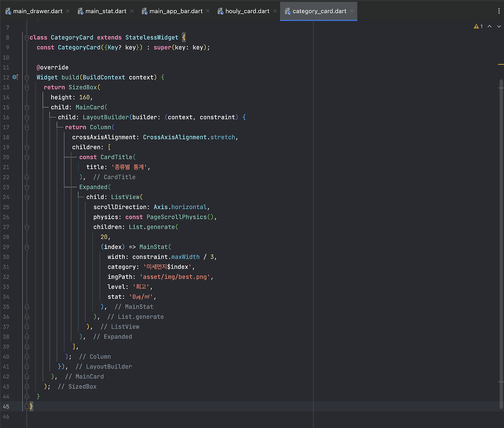504x428 pixels.
Task: Click the down chevron to jump to next problem
Action: [498, 26]
